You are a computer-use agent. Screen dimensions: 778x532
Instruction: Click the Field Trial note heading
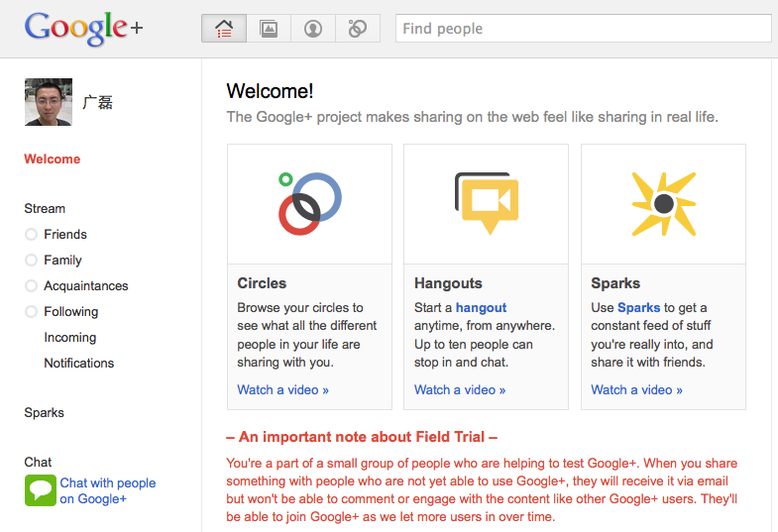point(362,437)
